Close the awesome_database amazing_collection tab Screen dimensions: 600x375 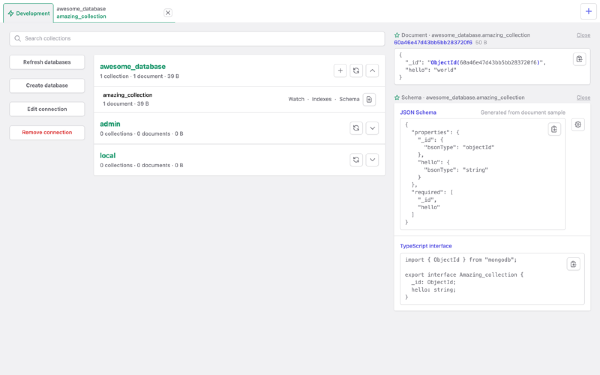click(x=168, y=13)
